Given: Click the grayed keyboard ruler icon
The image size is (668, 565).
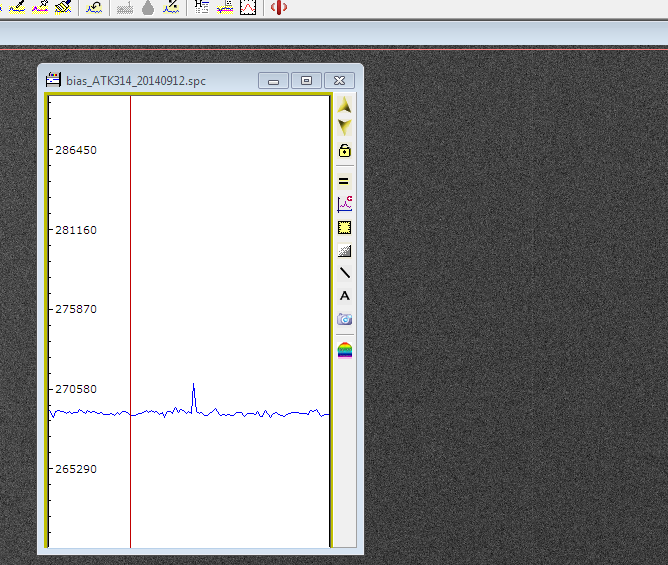Looking at the screenshot, I should coord(125,7).
